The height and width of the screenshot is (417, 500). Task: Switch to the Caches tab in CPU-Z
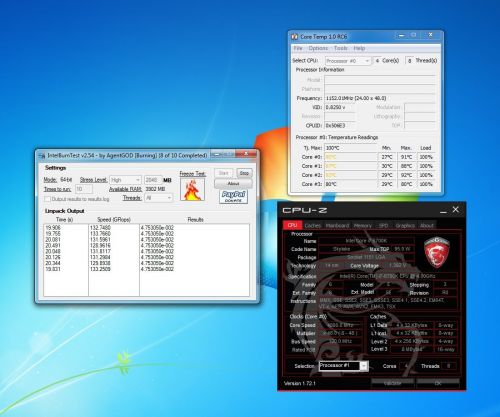[313, 226]
